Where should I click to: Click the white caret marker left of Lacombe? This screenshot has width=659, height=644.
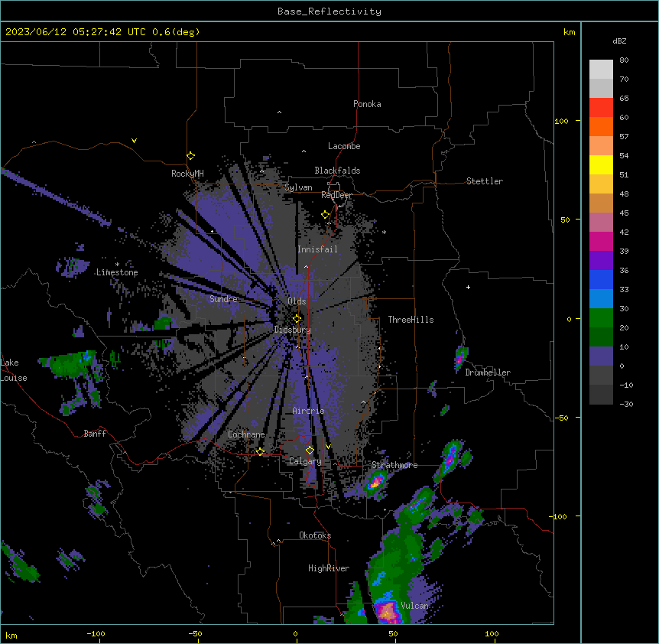click(304, 151)
